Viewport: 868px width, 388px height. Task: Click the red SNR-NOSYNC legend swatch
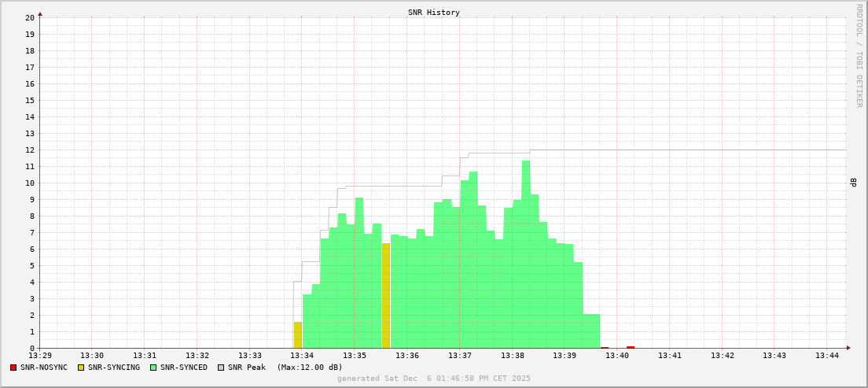tap(13, 368)
